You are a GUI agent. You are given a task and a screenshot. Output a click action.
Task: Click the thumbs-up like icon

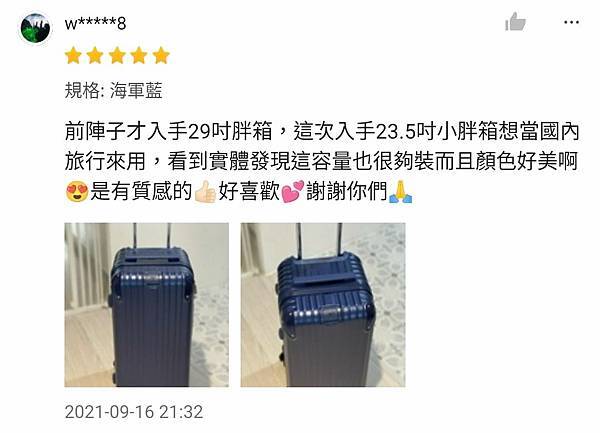[515, 21]
